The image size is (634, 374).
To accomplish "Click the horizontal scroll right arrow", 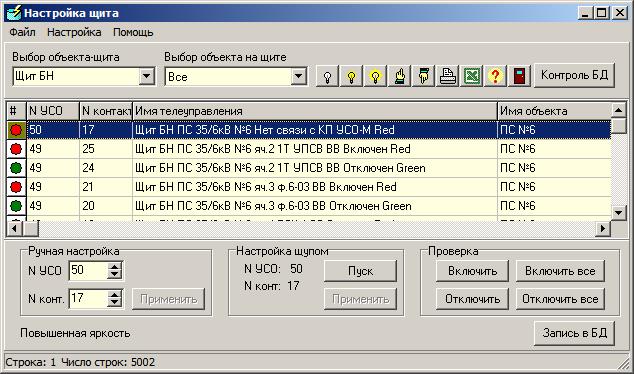I will pos(603,228).
